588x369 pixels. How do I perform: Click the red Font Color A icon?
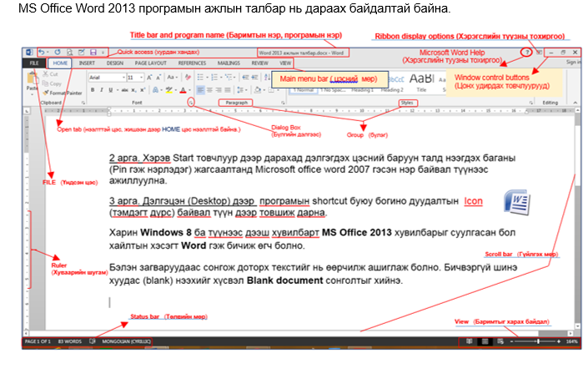coord(183,89)
